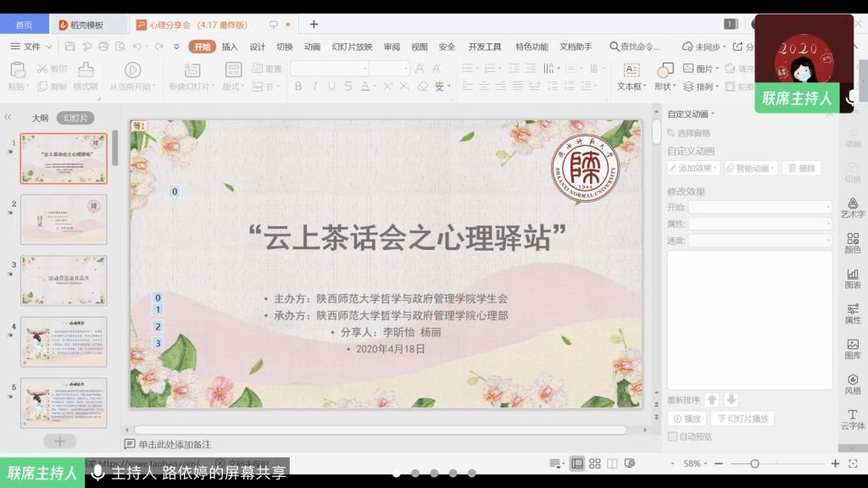Click move animation down arrow
This screenshot has width=868, height=488.
tap(731, 400)
